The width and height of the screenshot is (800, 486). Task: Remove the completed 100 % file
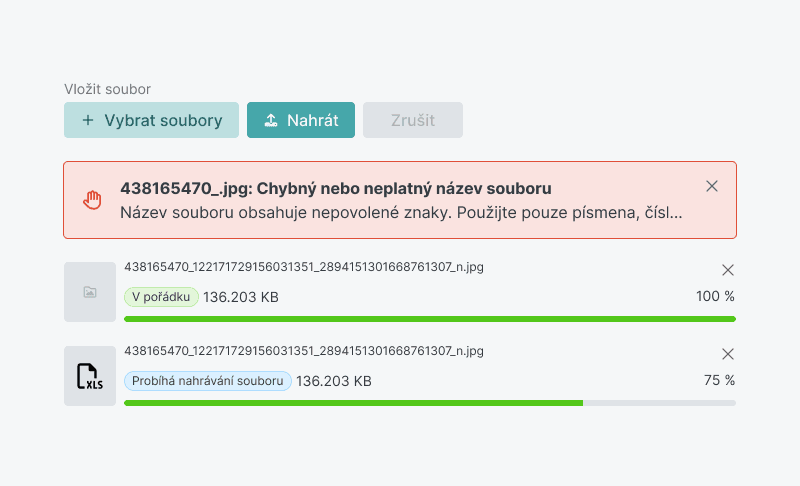pyautogui.click(x=728, y=270)
